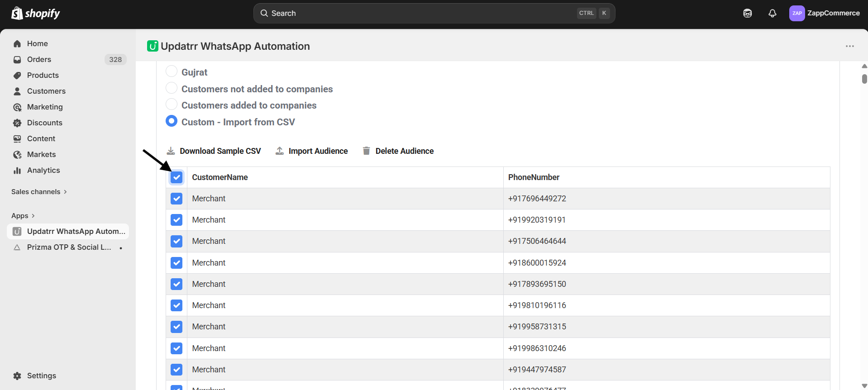
Task: Click the Updatrr app logo in header
Action: pyautogui.click(x=153, y=46)
